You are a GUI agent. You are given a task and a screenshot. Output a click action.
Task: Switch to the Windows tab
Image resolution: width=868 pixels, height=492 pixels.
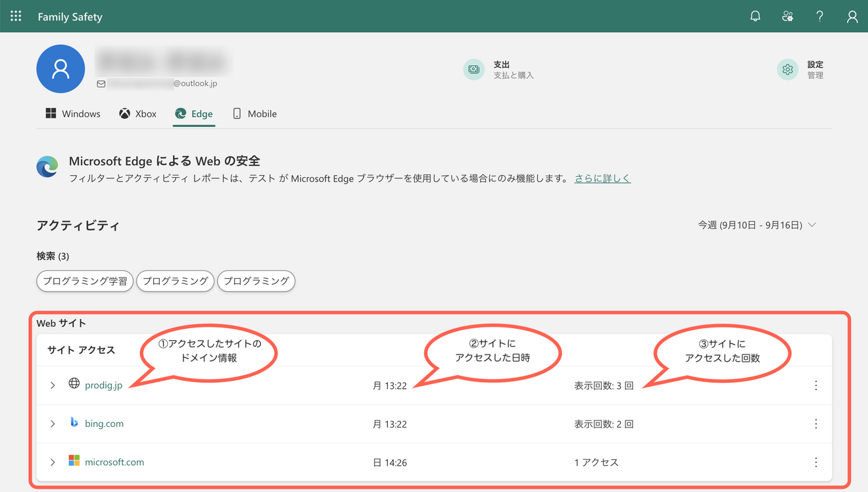coord(73,114)
